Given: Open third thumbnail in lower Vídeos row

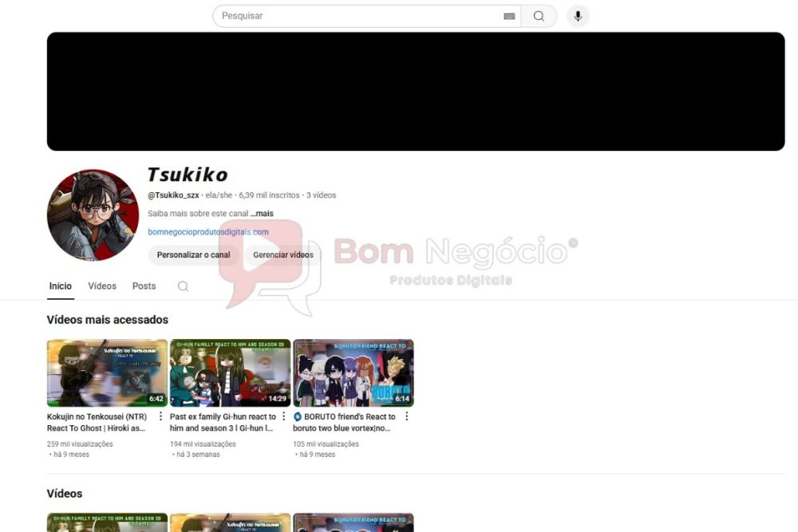Looking at the screenshot, I should point(354,522).
